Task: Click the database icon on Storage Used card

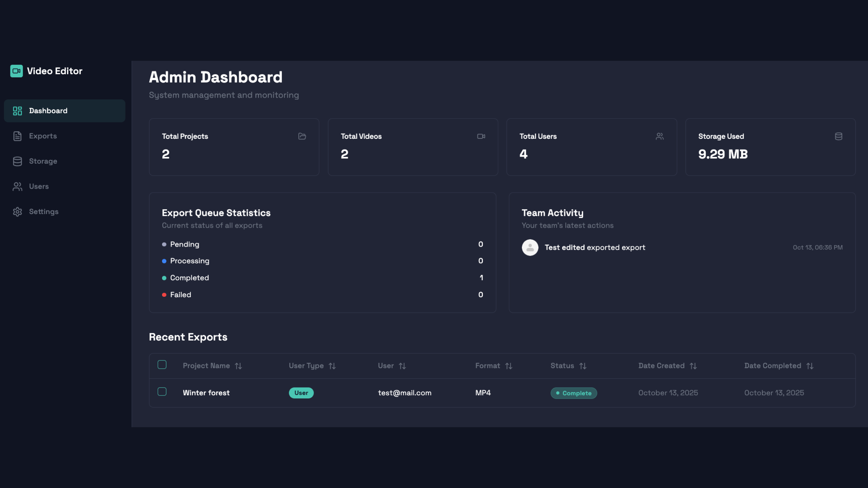Action: click(838, 136)
